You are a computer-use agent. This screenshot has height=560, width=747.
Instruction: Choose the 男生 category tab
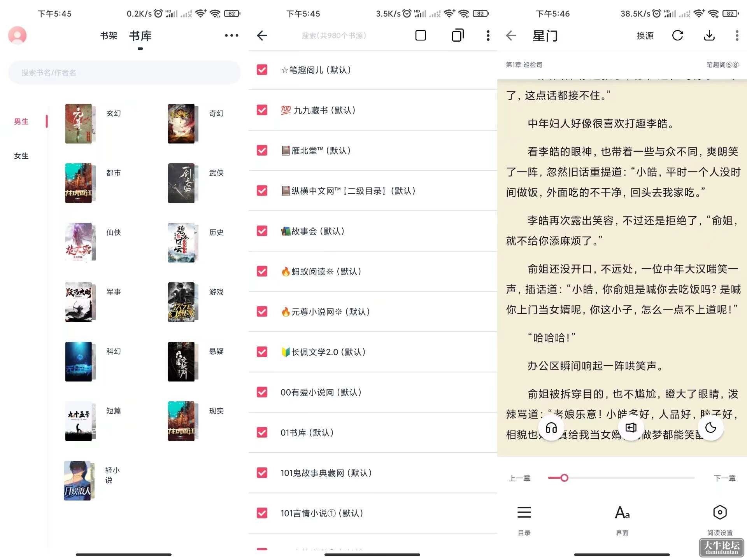pyautogui.click(x=21, y=122)
